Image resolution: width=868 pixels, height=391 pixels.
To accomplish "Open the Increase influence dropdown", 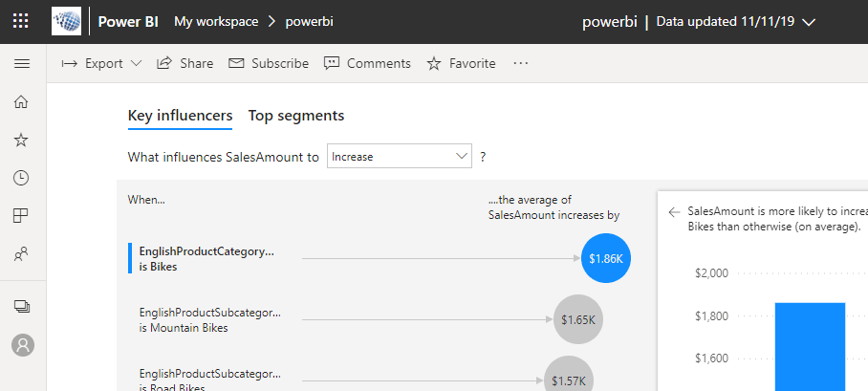I will tap(400, 156).
